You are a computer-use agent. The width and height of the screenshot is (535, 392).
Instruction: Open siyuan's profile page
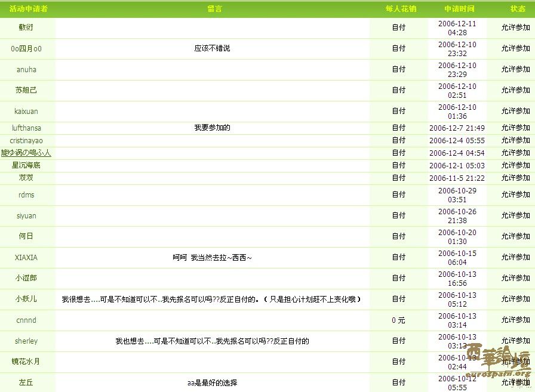[x=26, y=215]
